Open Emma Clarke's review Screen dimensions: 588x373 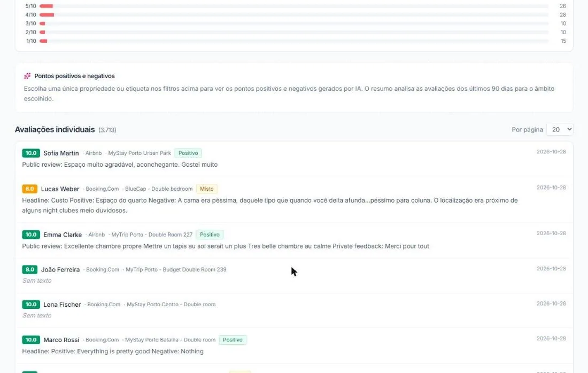tap(294, 240)
